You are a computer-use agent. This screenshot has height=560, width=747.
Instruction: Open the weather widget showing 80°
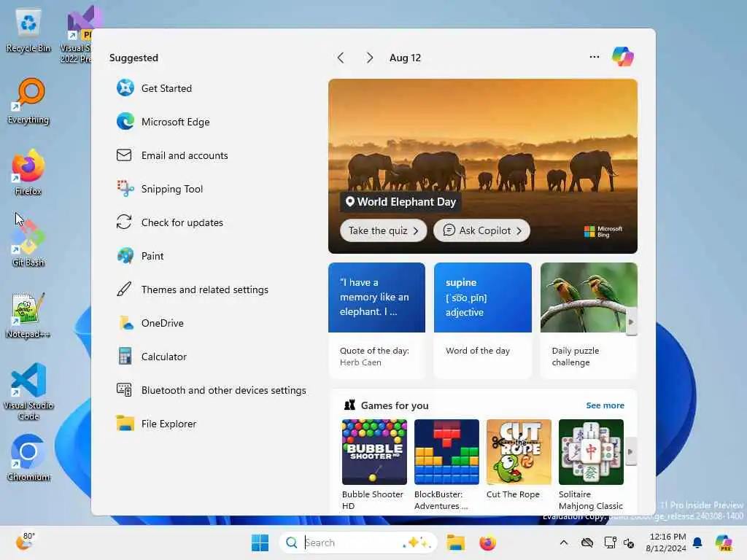point(26,542)
